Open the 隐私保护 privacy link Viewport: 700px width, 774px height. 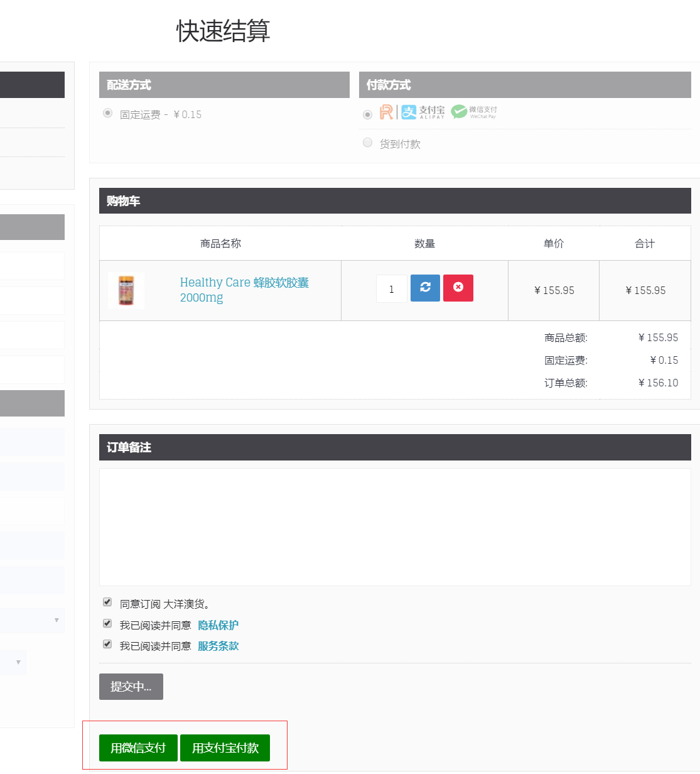tap(218, 625)
